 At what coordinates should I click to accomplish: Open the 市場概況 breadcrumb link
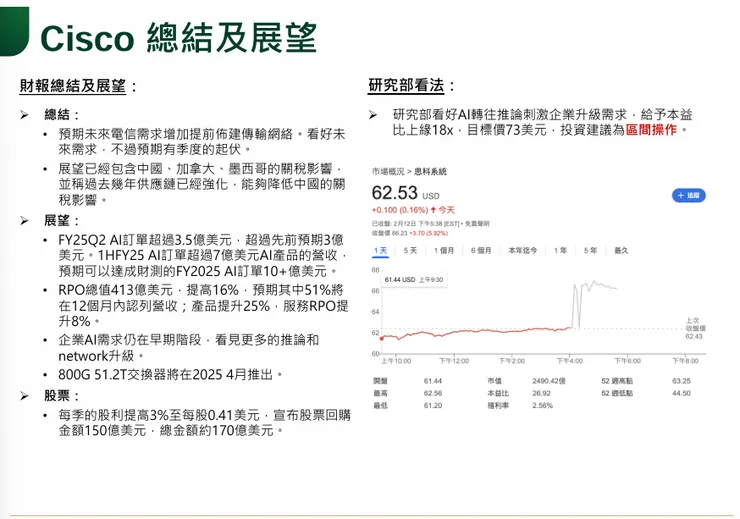point(388,172)
